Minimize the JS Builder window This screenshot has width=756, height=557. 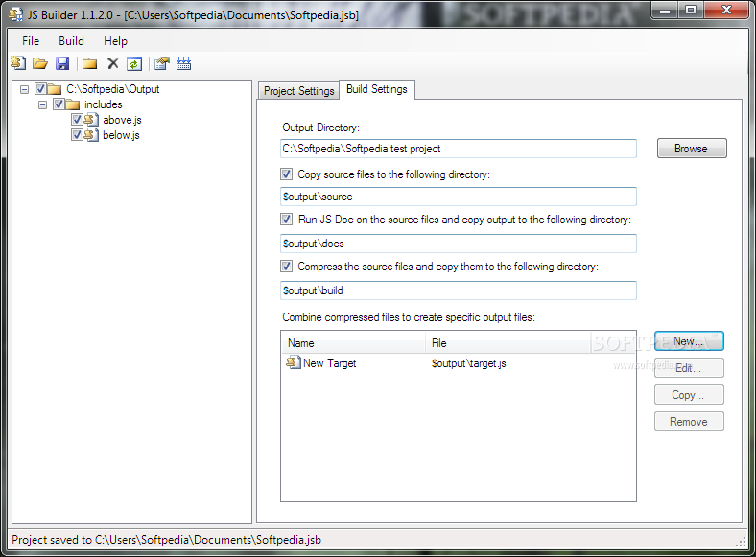click(666, 10)
